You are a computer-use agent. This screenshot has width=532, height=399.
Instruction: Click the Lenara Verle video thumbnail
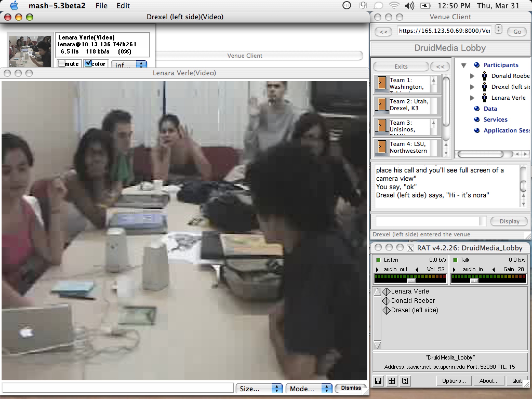tap(30, 51)
